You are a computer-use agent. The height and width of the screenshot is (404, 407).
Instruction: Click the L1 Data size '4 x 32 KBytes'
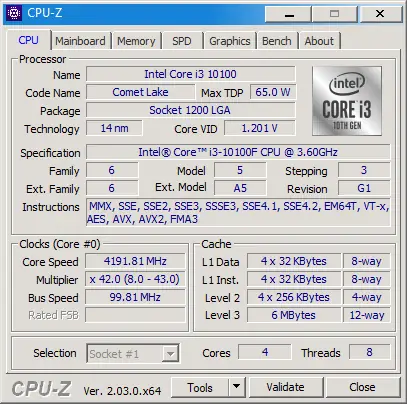(294, 261)
